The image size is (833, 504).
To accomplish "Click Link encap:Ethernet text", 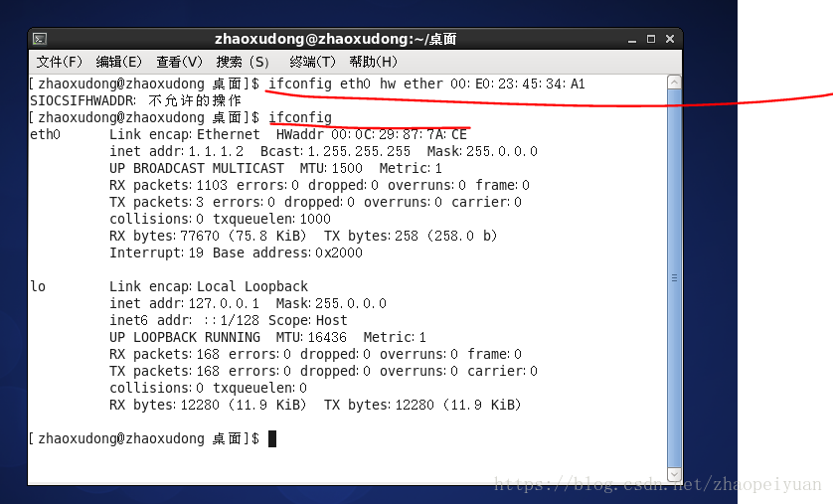I will (184, 134).
